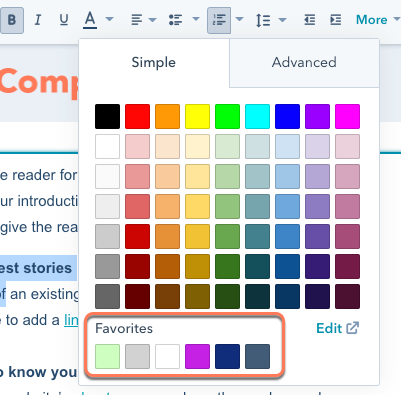Click the 'ur introducti' text line
Viewport: 401px width, 395px height.
click(x=39, y=201)
